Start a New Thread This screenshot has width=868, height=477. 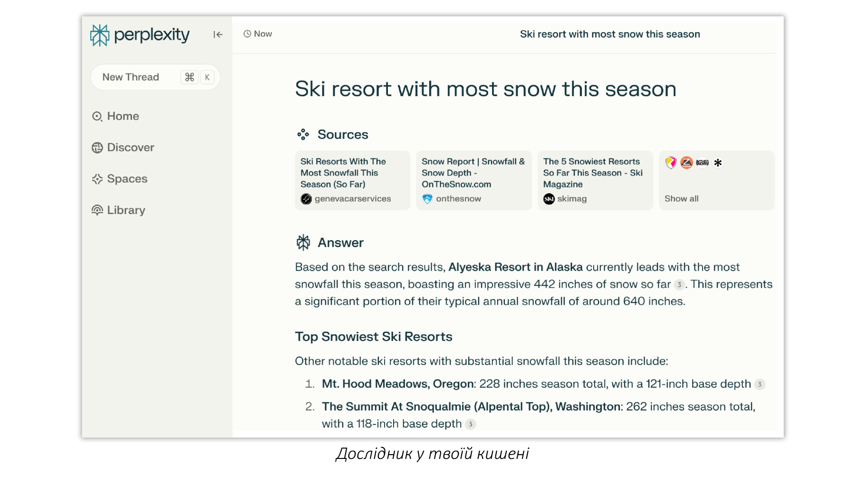pos(155,77)
